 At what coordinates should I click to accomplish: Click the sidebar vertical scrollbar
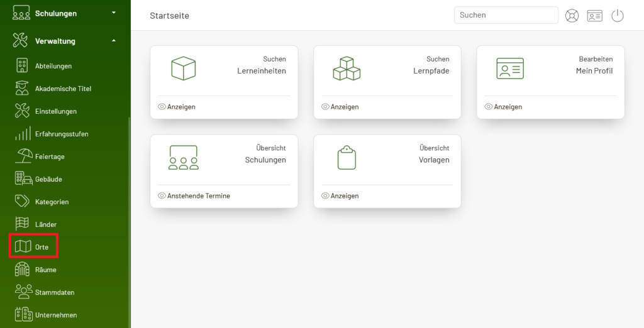tap(130, 222)
